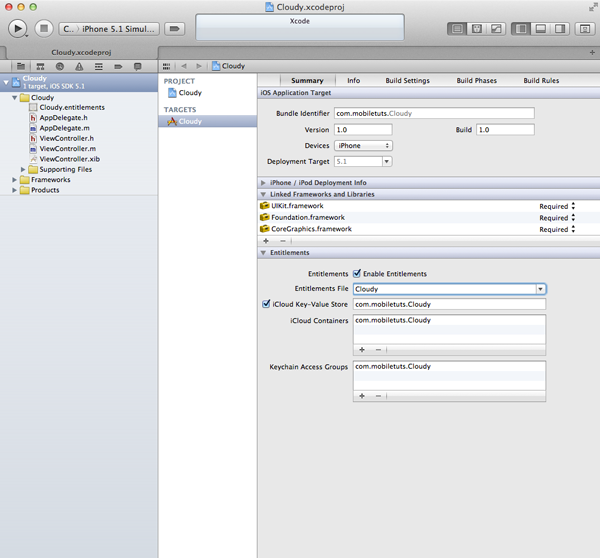The height and width of the screenshot is (558, 600).
Task: Select the Issue navigator icon
Action: click(x=79, y=67)
